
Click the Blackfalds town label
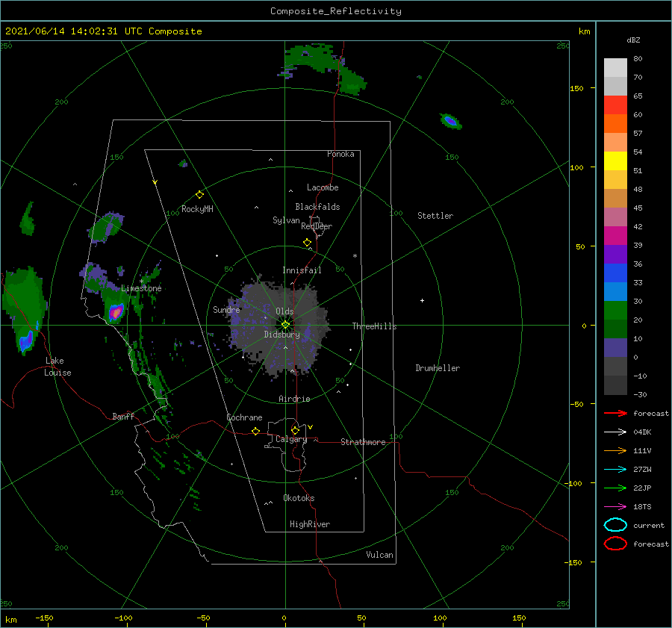tap(317, 207)
